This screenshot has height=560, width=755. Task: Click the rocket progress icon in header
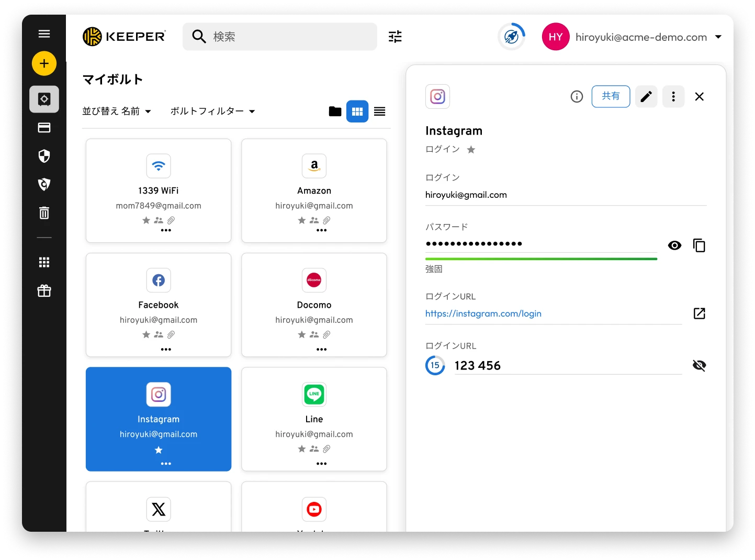point(511,37)
